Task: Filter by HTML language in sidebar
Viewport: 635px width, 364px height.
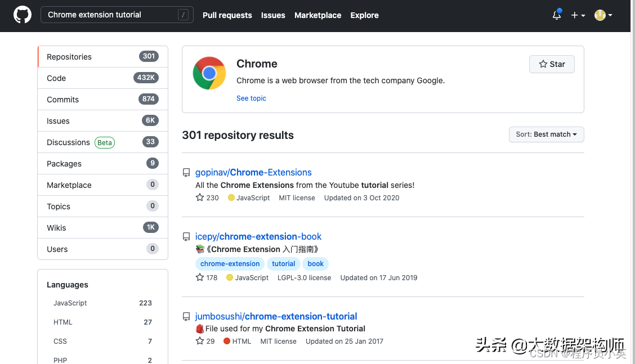Action: [103, 322]
